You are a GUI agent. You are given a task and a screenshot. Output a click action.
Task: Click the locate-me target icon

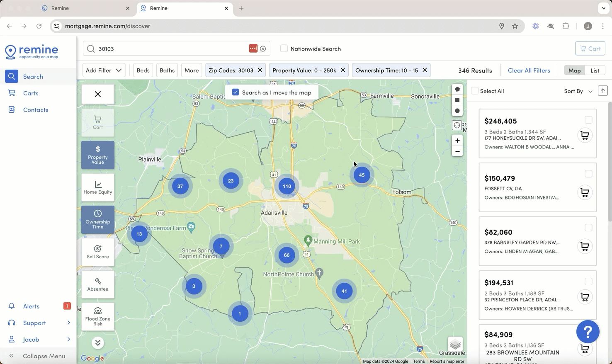457,125
